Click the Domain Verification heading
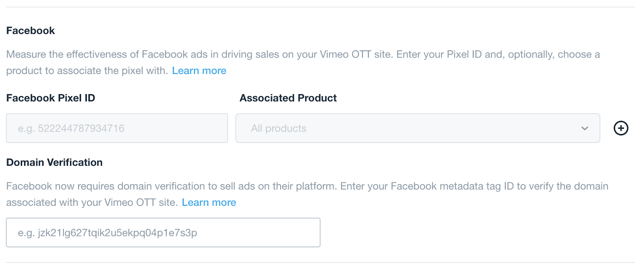The width and height of the screenshot is (644, 271). tap(54, 162)
